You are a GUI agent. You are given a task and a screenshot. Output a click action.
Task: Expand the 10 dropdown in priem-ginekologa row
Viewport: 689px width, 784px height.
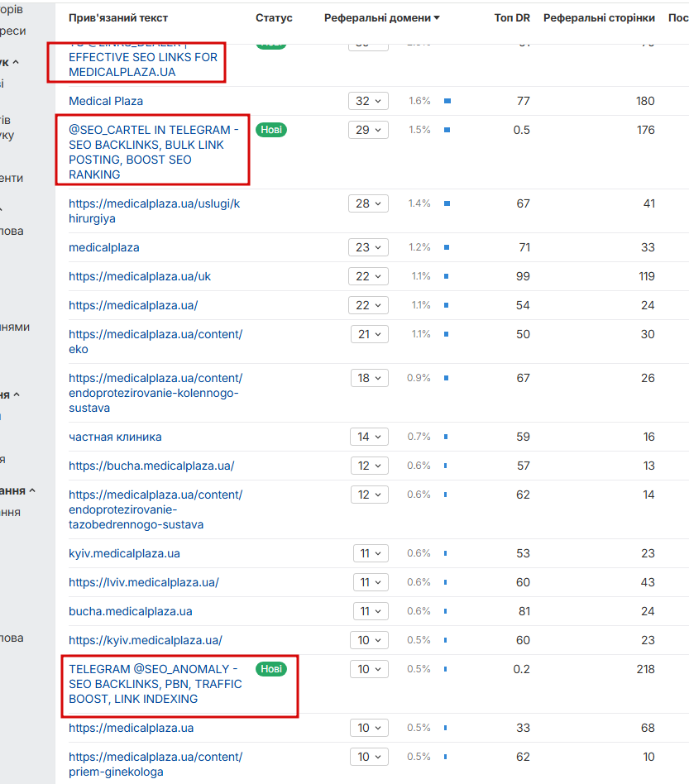tap(369, 757)
